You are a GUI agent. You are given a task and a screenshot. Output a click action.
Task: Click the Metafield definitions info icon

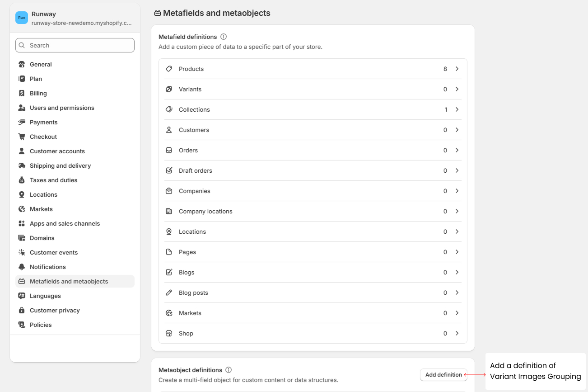coord(224,37)
